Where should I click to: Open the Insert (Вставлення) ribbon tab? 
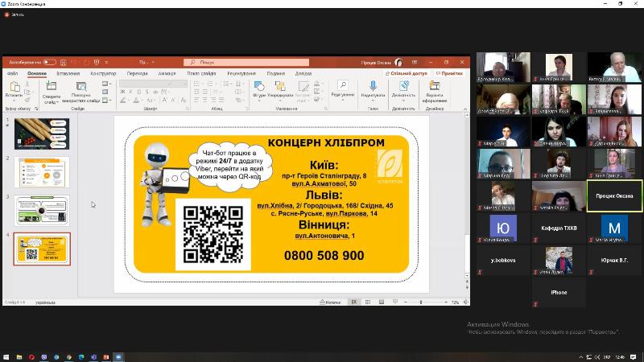coord(68,73)
